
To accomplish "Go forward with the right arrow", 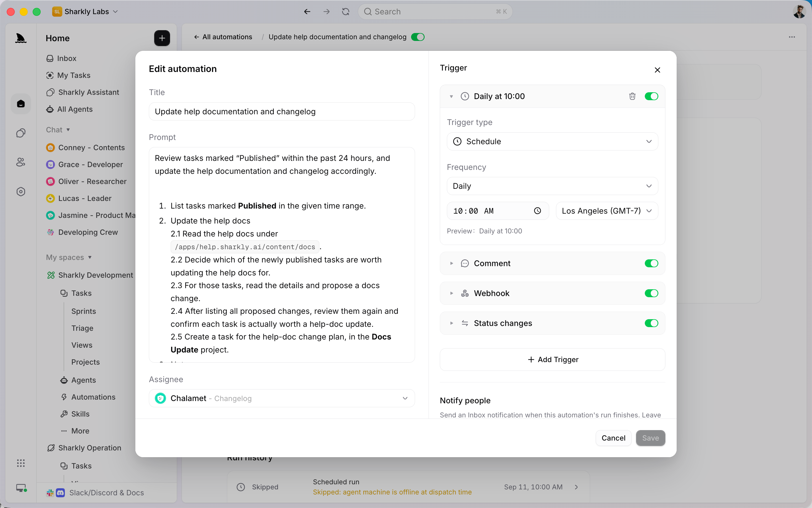I will pos(326,11).
